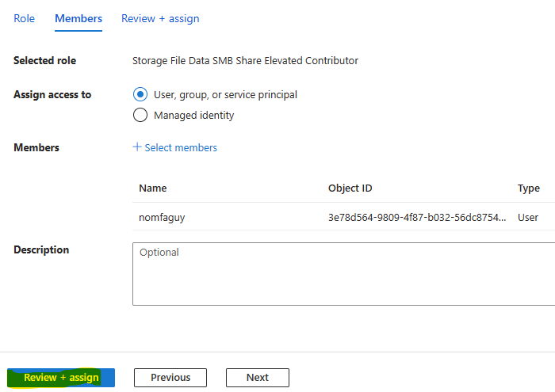Open the Members tab

pyautogui.click(x=78, y=18)
